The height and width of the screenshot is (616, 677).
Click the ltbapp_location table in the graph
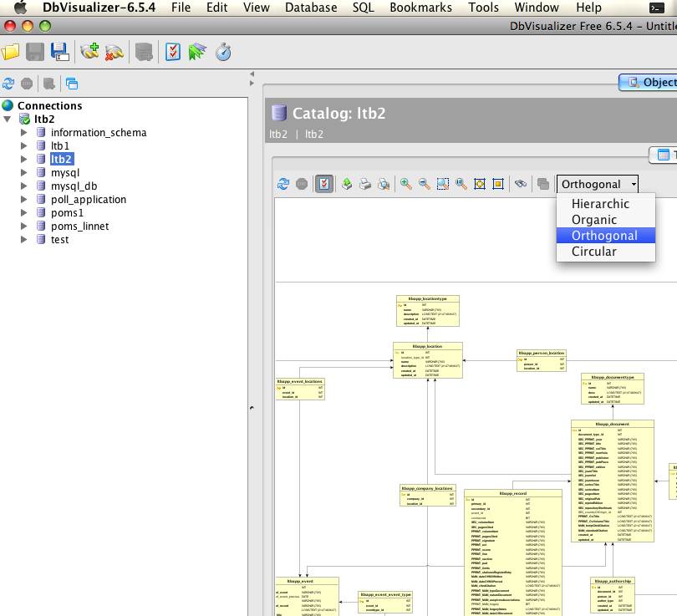(427, 360)
